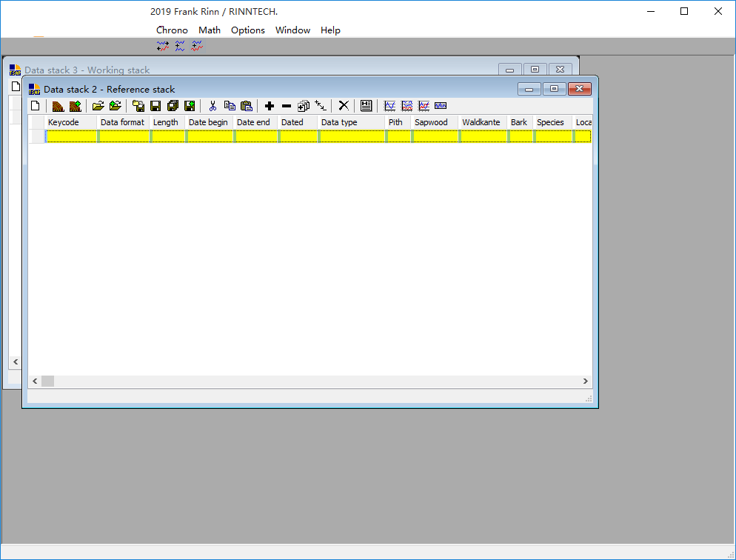The image size is (736, 560).
Task: Click the yellow Keycode input cell
Action: (71, 136)
